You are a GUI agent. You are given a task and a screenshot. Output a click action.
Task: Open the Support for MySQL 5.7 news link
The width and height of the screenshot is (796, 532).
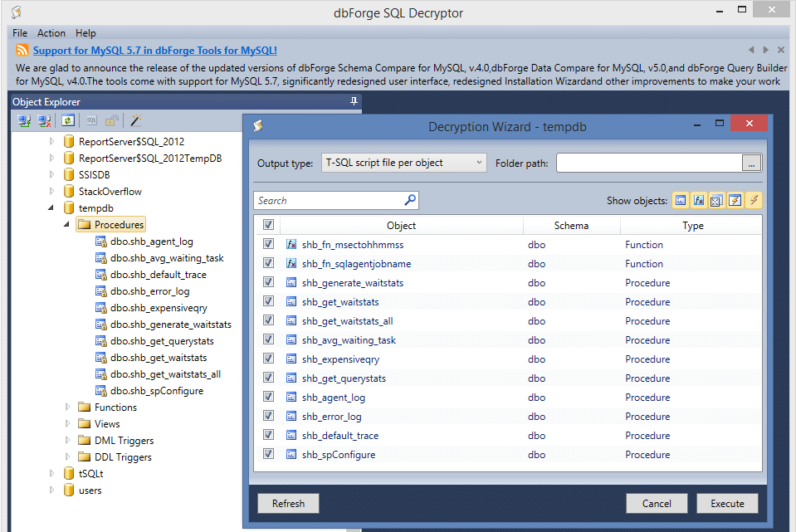pos(155,51)
